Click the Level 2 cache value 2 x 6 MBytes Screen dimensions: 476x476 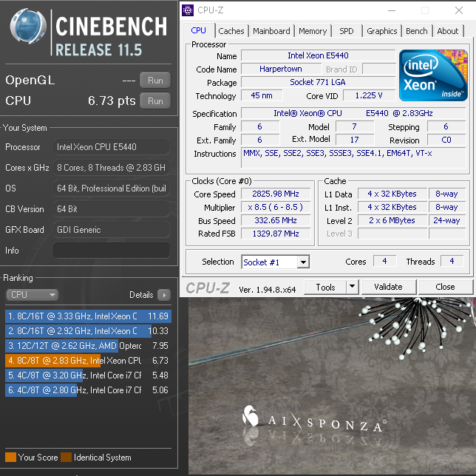tap(392, 220)
